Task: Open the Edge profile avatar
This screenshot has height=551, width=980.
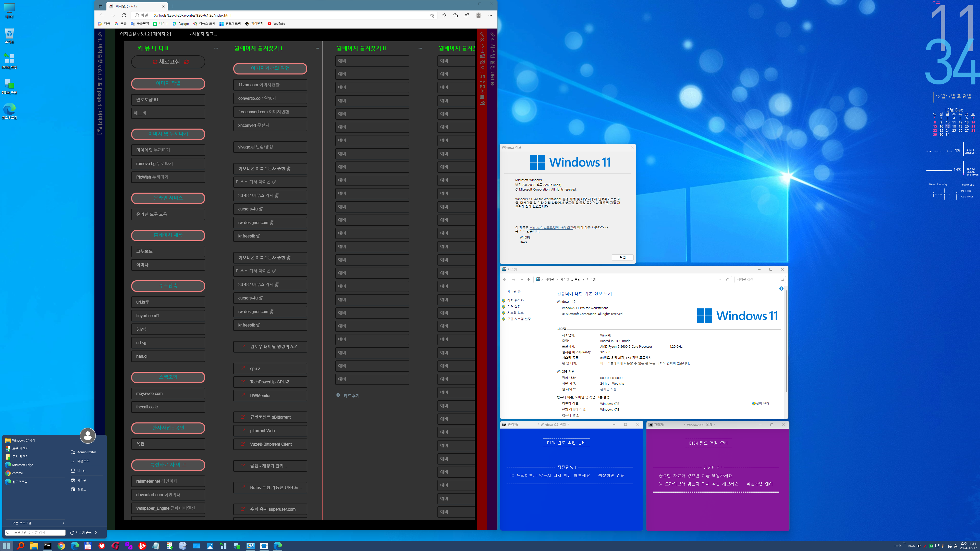Action: pos(478,15)
